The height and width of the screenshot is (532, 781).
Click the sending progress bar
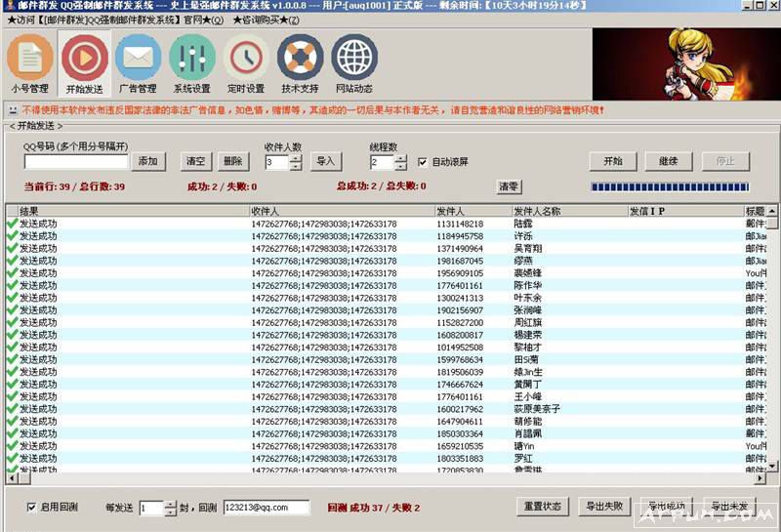point(670,186)
